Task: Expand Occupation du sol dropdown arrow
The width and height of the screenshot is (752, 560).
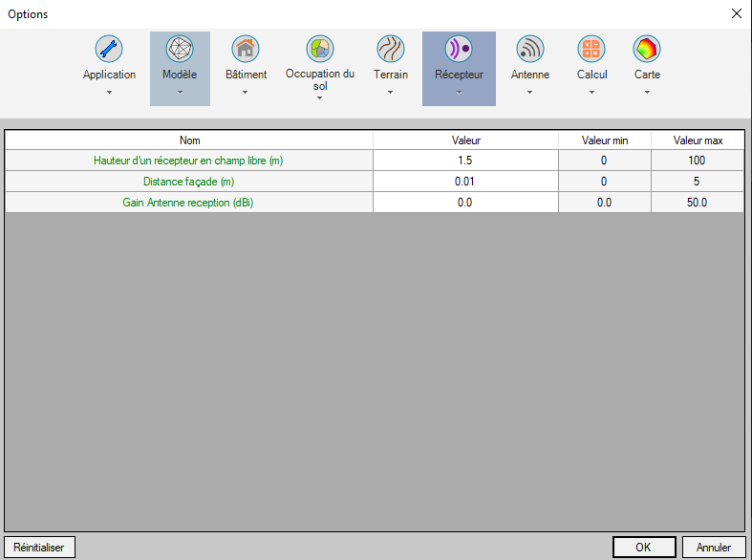Action: point(319,97)
